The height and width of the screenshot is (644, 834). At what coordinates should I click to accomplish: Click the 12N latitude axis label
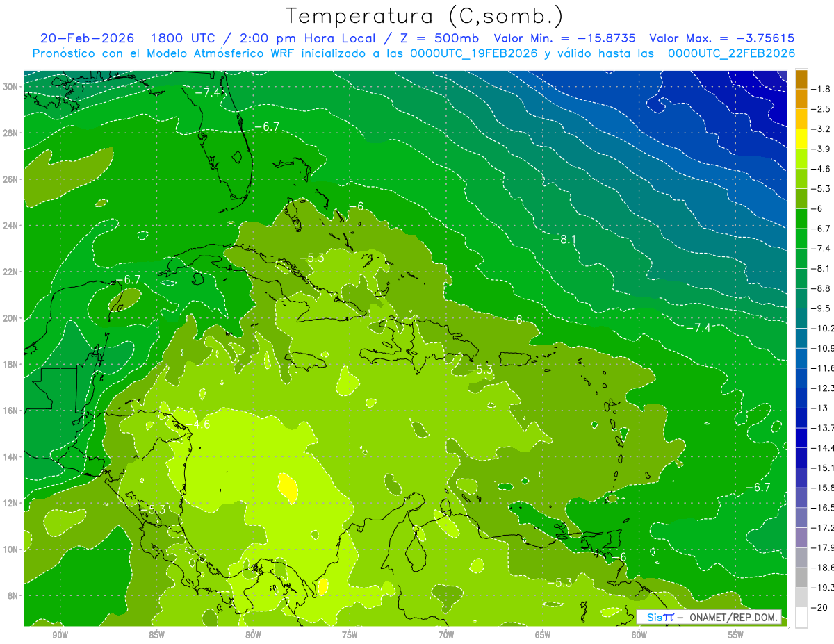tap(12, 503)
